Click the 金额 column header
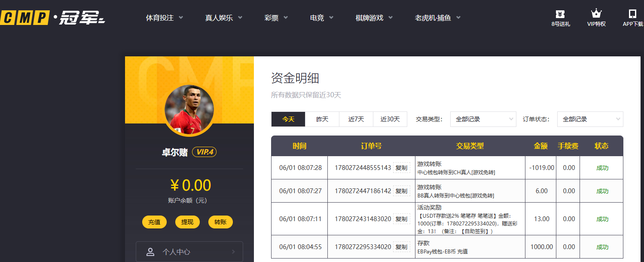Screen dimensions: 644x262 [540, 146]
